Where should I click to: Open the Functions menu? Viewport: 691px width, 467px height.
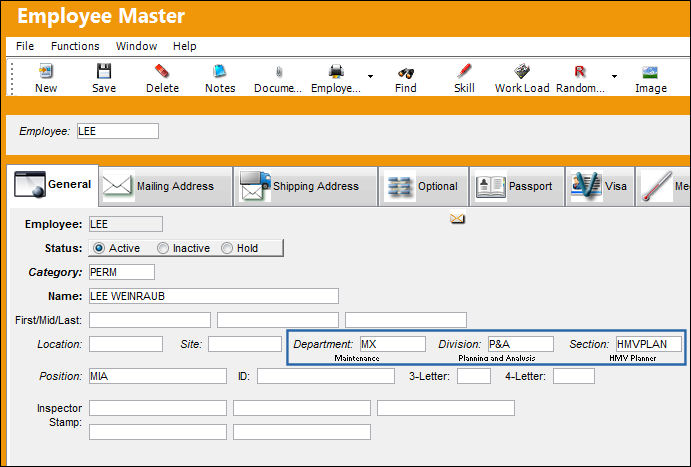click(x=75, y=46)
